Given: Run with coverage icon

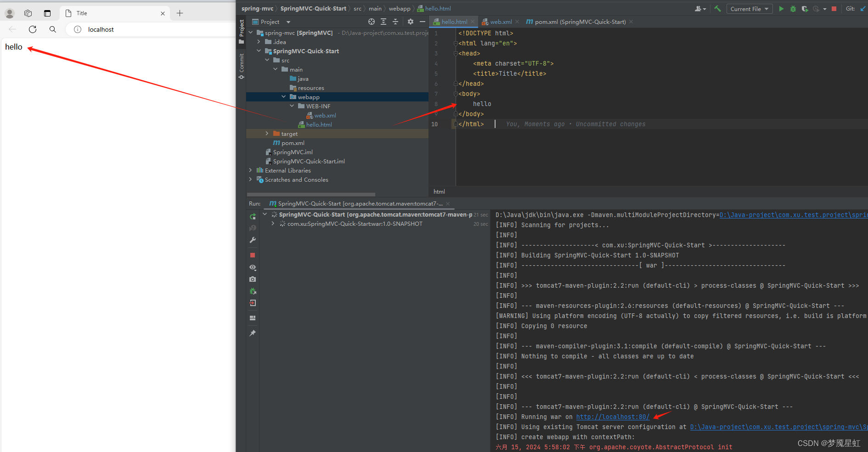Looking at the screenshot, I should (805, 9).
